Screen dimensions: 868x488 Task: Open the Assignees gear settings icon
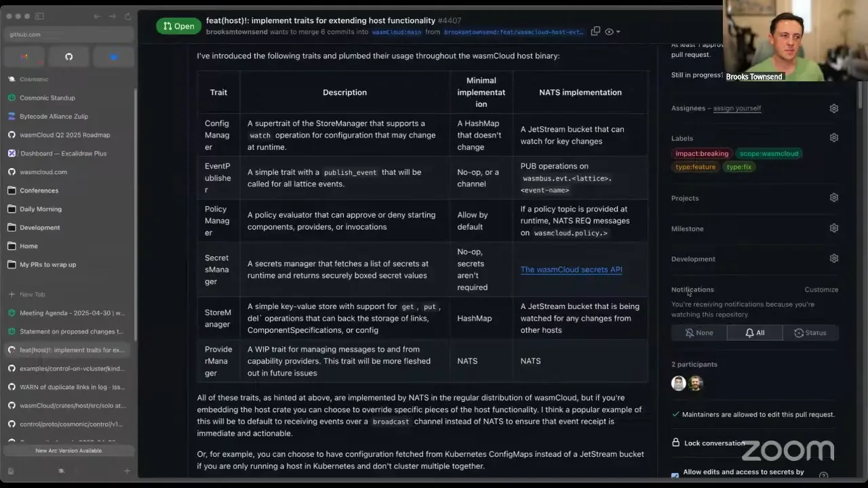click(x=834, y=108)
